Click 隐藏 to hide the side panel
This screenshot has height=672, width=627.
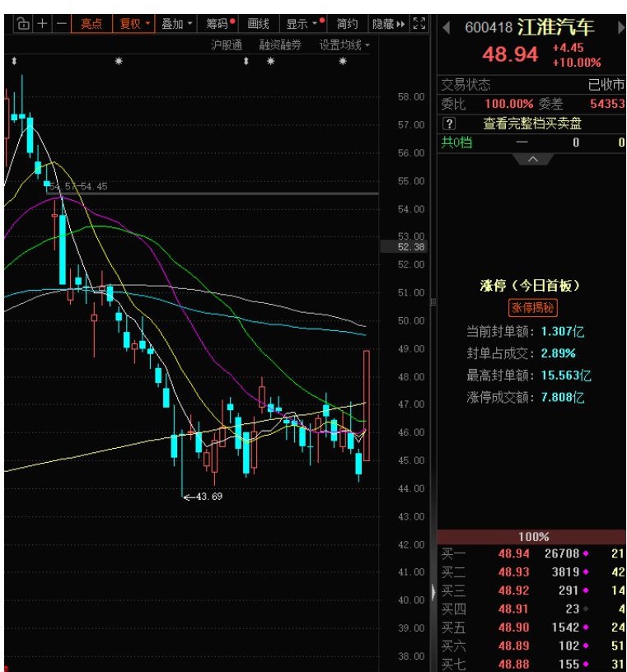coord(388,24)
